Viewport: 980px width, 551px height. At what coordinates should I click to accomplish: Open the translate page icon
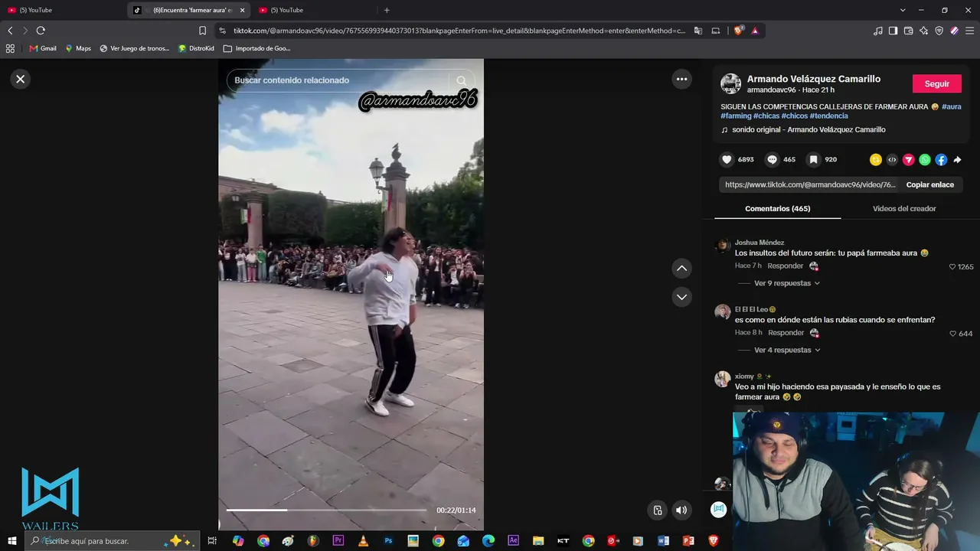click(698, 31)
